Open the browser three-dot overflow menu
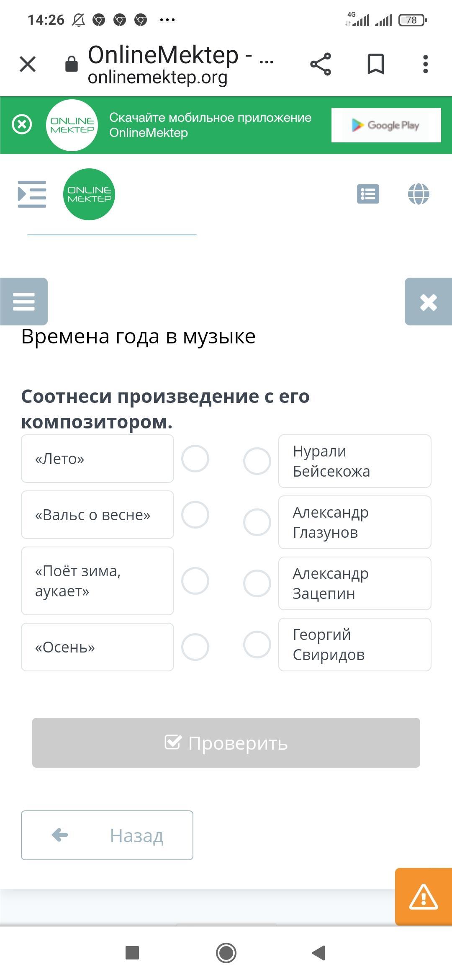Image resolution: width=452 pixels, height=980 pixels. coord(425,64)
